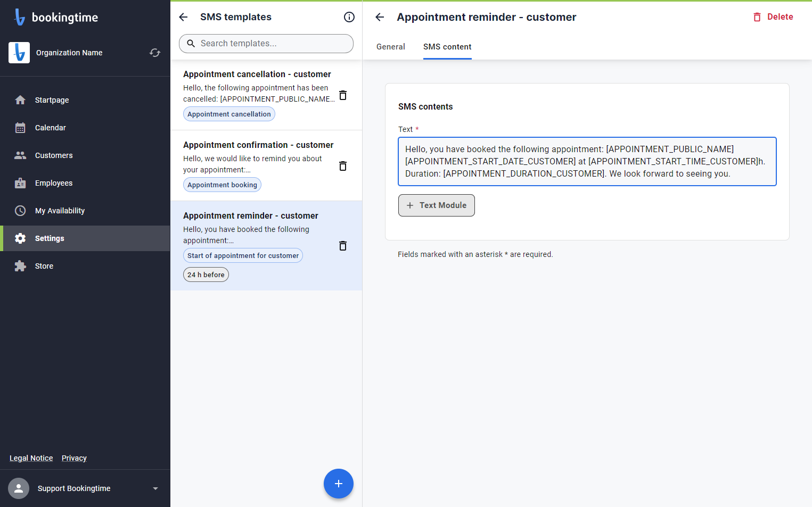812x507 pixels.
Task: Click the SMS contents heading
Action: pos(425,106)
